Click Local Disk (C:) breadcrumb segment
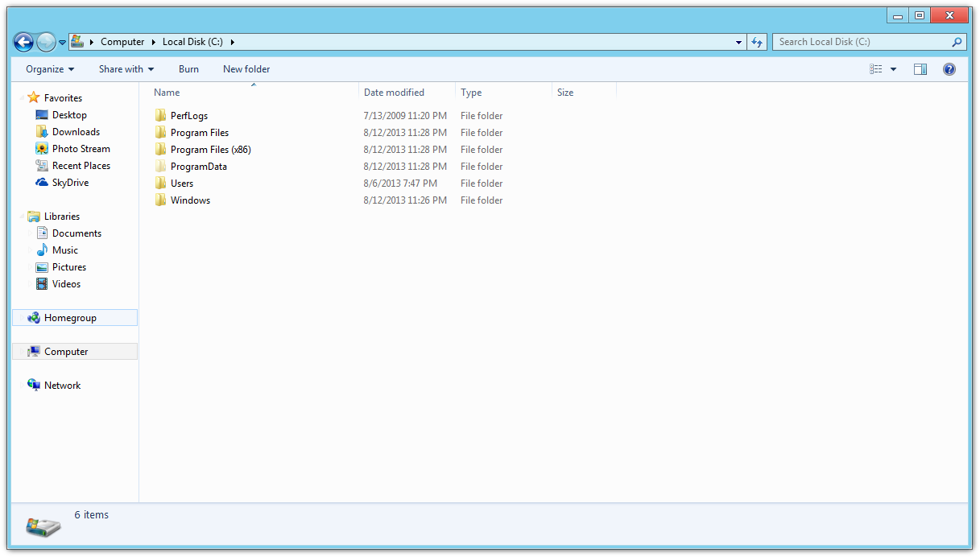The height and width of the screenshot is (557, 980). coord(192,42)
